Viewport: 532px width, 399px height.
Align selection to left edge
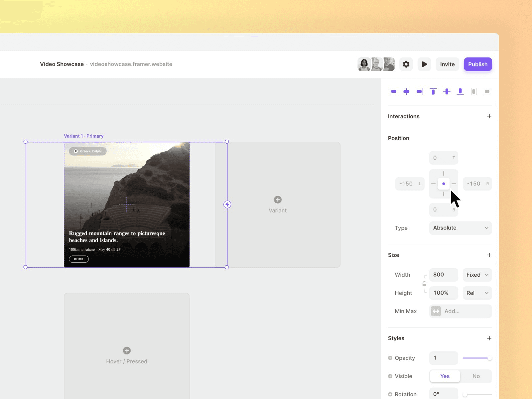pyautogui.click(x=393, y=91)
